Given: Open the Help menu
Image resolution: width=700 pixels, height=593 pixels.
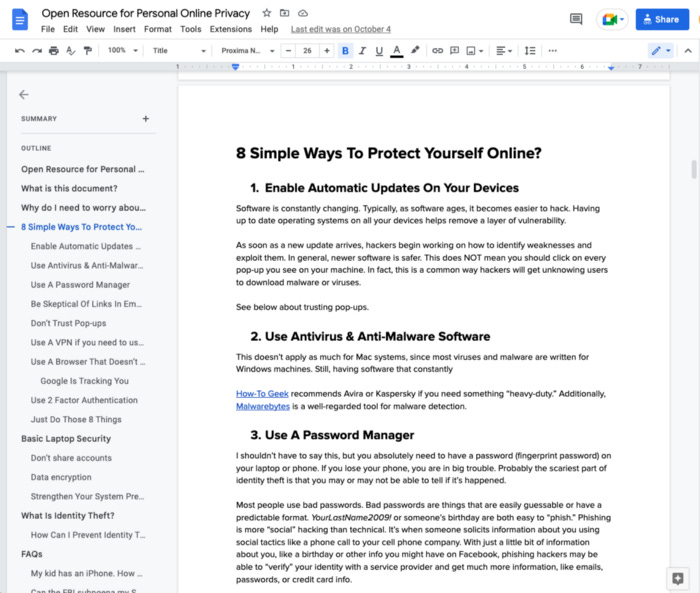Looking at the screenshot, I should [x=269, y=29].
